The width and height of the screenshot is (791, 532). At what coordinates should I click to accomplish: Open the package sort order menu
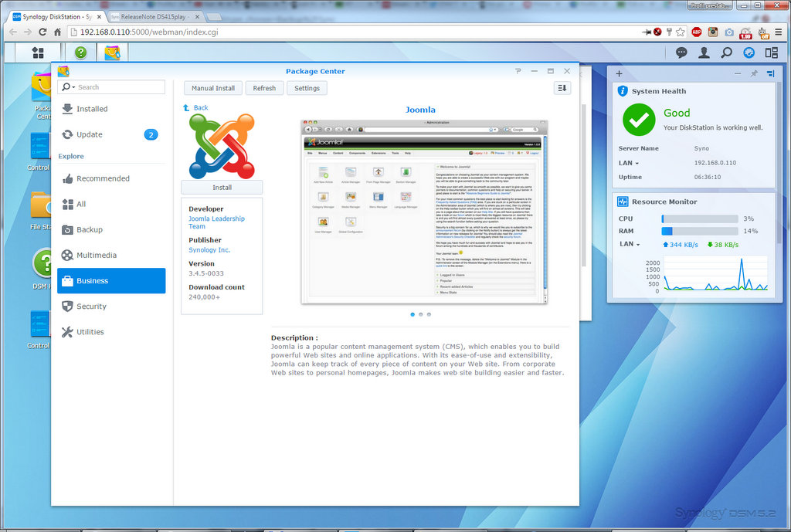[x=562, y=88]
